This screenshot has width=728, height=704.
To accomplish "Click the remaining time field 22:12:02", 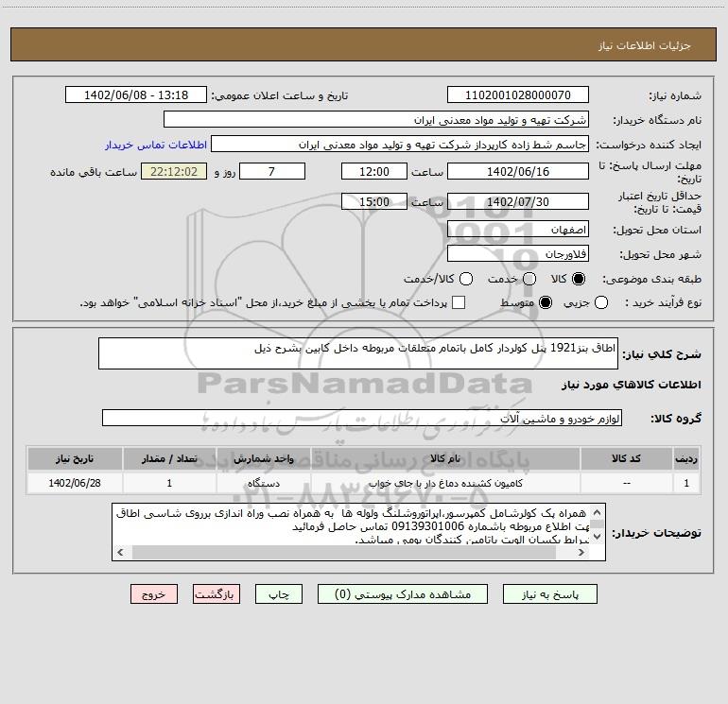I will (174, 172).
